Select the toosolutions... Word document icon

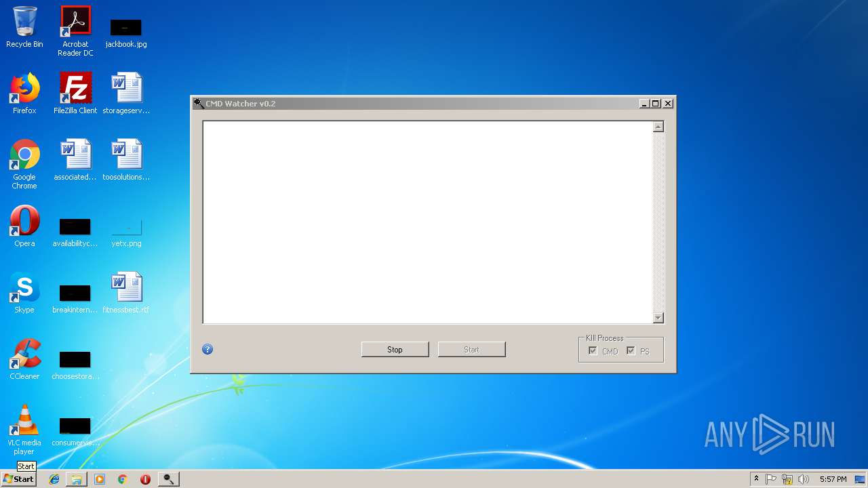(126, 161)
